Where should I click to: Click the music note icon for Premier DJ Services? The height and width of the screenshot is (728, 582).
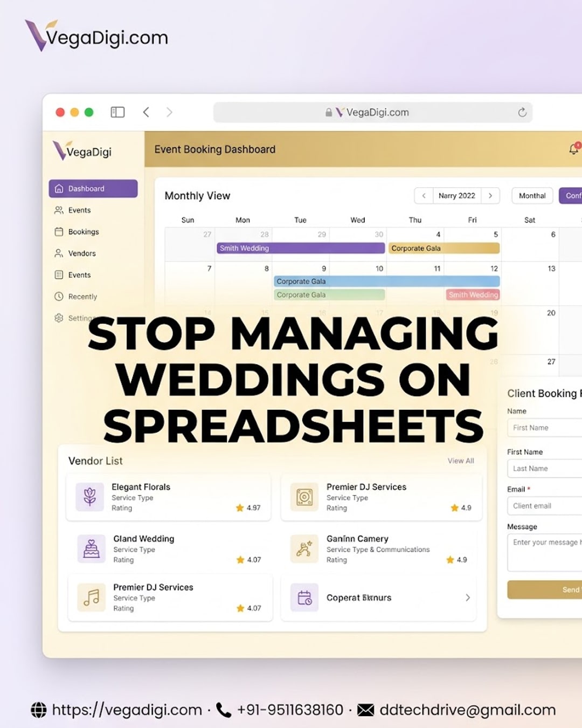point(91,597)
